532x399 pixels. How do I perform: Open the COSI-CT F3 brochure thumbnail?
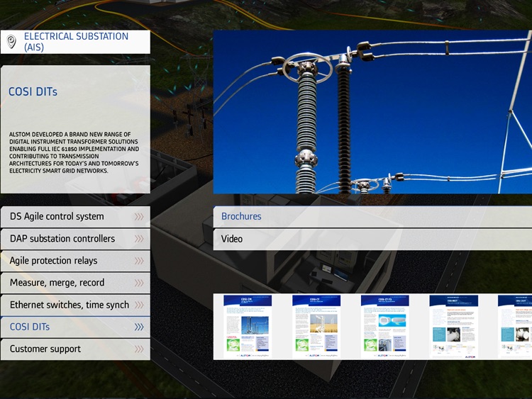384,327
